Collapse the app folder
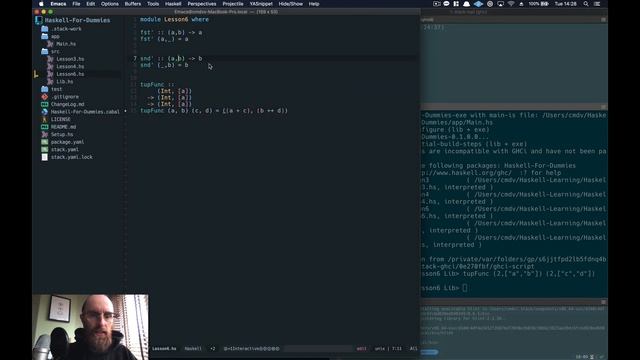 tap(44, 36)
